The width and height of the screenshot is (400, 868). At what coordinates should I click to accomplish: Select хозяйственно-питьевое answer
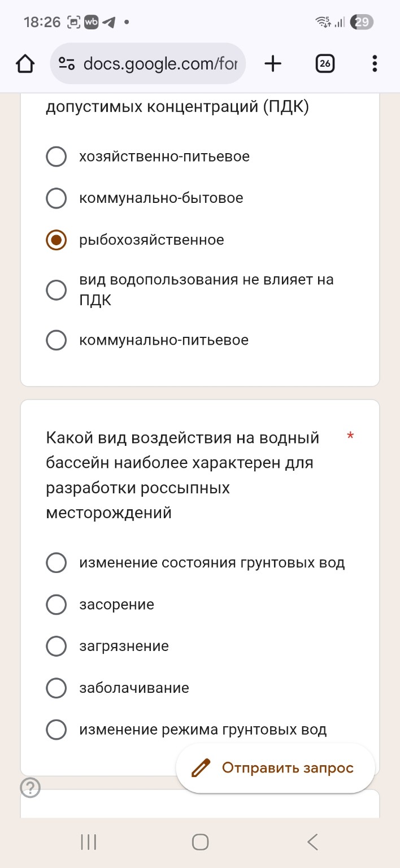point(56,157)
